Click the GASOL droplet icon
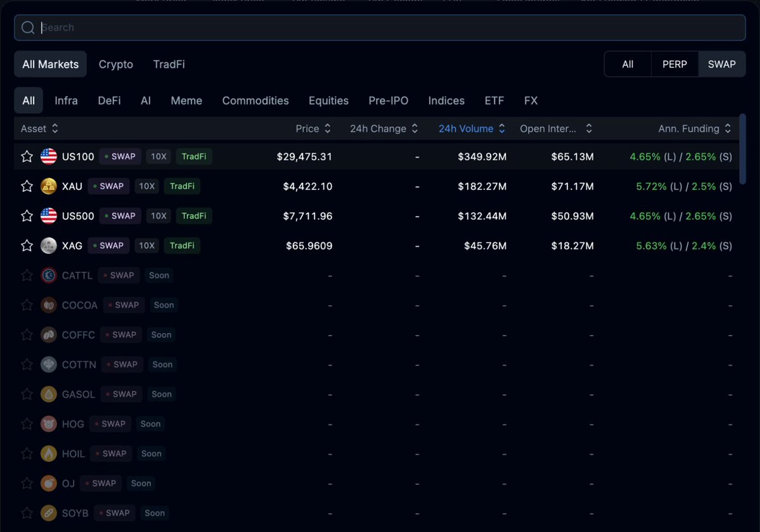This screenshot has width=760, height=532. click(x=48, y=395)
